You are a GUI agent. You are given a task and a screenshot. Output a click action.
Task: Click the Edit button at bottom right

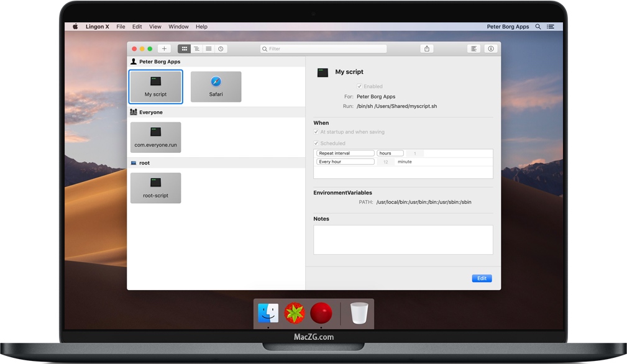pos(482,278)
